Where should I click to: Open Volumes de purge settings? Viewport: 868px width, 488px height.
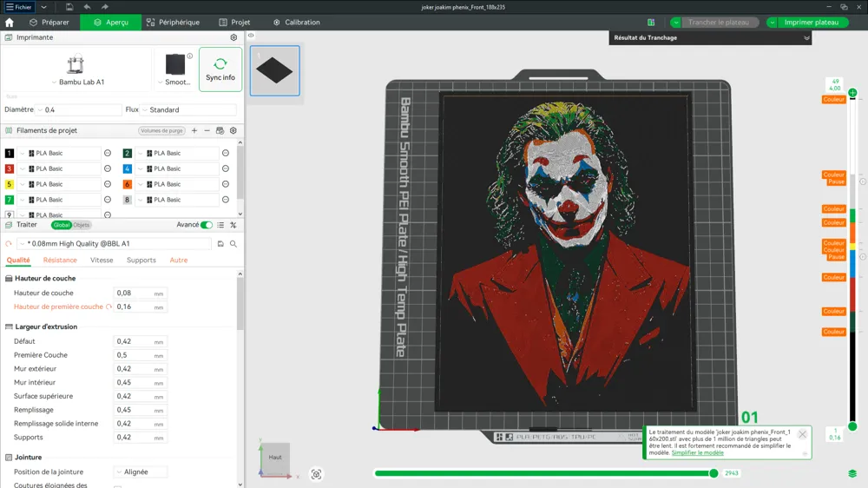pos(161,131)
